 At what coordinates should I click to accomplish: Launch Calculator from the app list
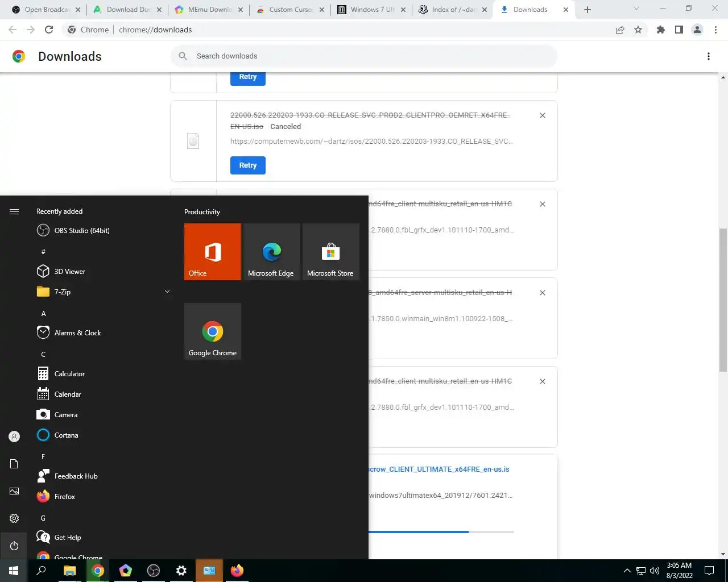point(61,373)
